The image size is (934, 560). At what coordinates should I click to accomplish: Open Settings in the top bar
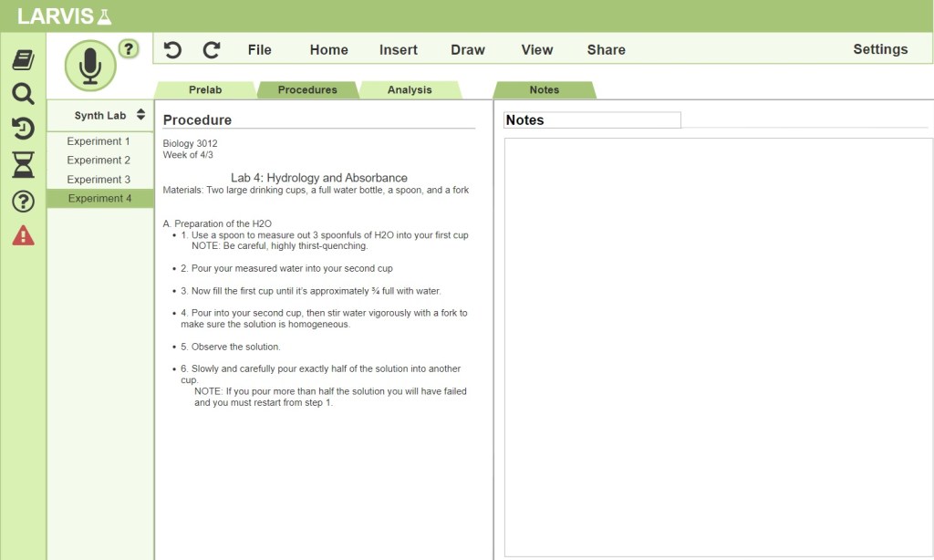click(880, 49)
